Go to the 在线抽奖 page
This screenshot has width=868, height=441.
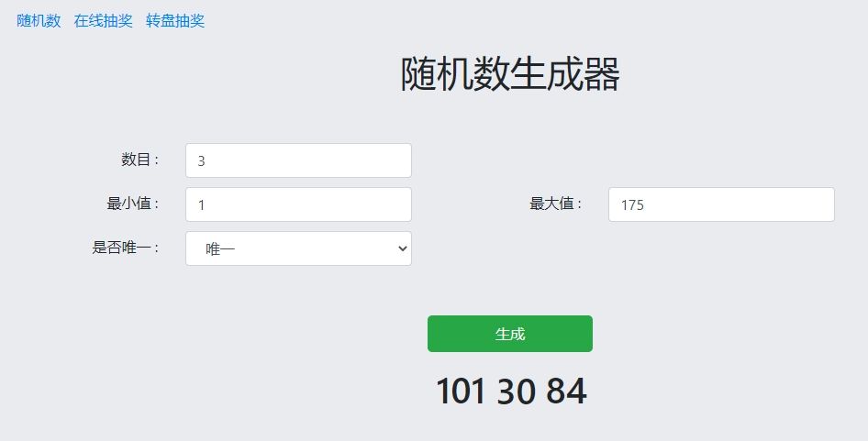click(x=104, y=21)
